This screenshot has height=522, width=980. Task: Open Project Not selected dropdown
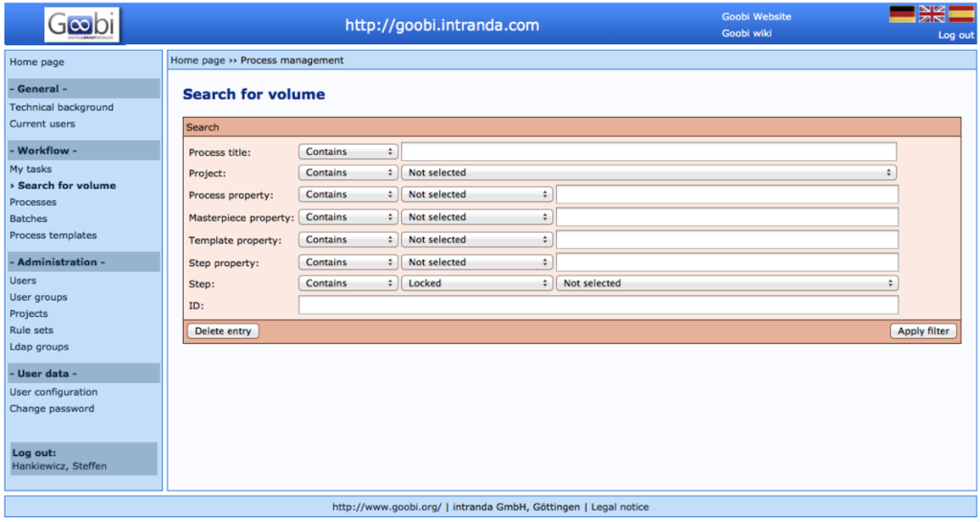click(649, 172)
